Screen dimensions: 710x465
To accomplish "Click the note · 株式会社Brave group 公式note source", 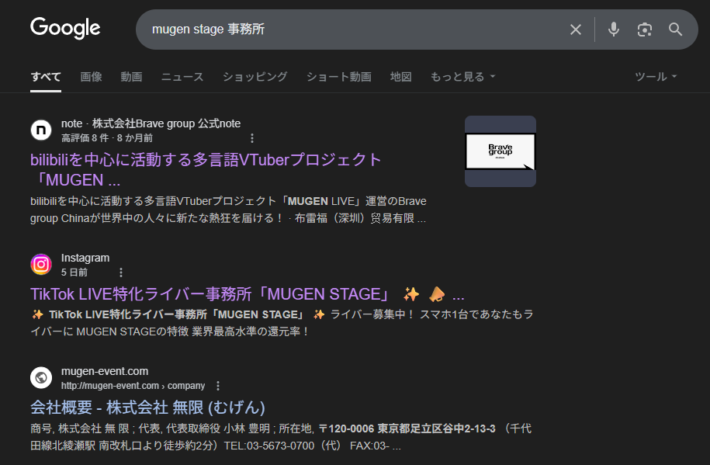I will click(151, 123).
